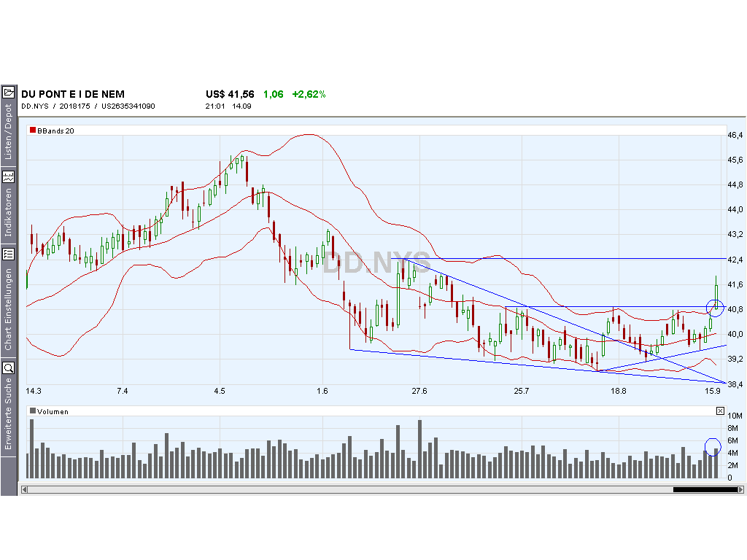Open the Listen/Depot sidebar tab label
This screenshot has height=560, width=747.
pos(8,132)
